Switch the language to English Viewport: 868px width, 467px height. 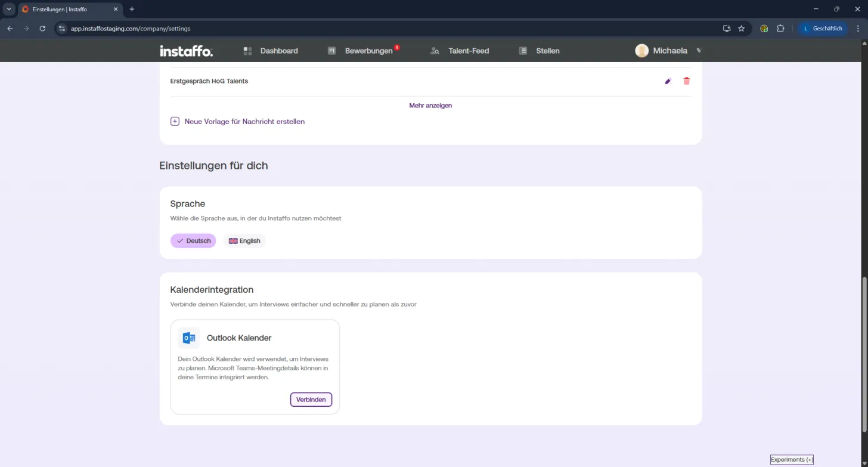pos(244,241)
